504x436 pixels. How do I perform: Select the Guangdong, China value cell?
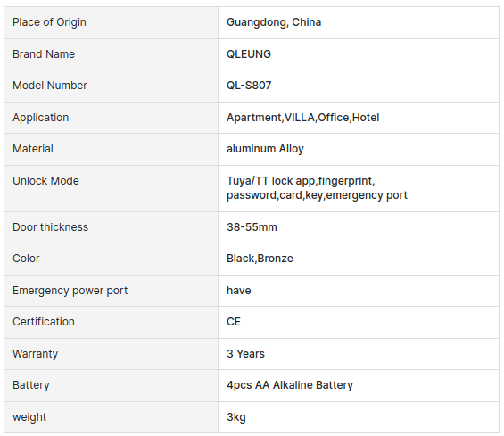pos(359,22)
